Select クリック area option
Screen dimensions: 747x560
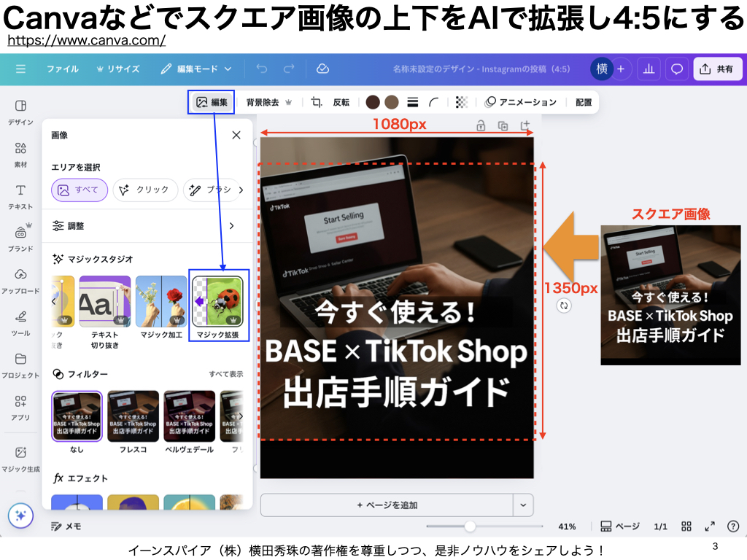click(x=145, y=190)
